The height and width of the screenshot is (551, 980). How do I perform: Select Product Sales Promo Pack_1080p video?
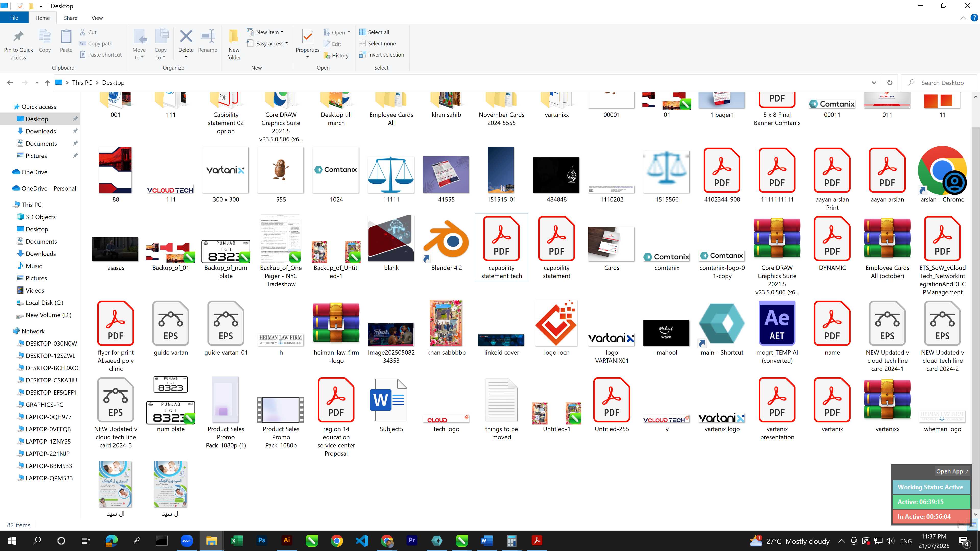[x=281, y=410]
